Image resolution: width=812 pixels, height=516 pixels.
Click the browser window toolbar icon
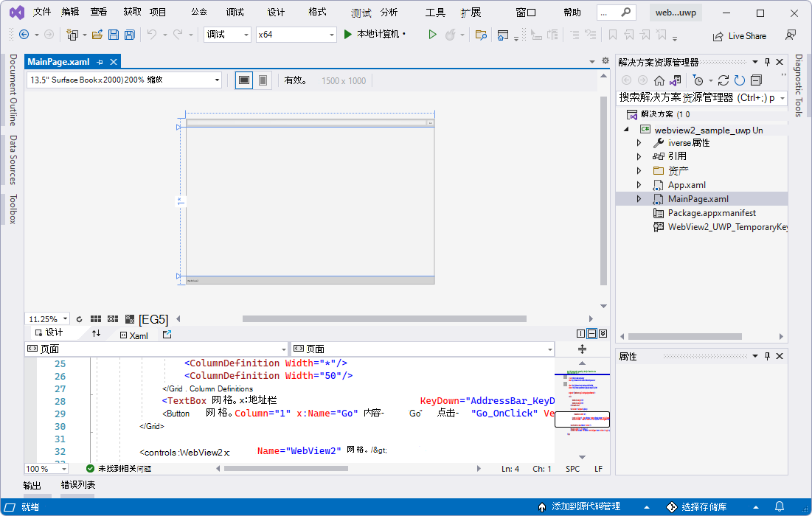[x=502, y=35]
